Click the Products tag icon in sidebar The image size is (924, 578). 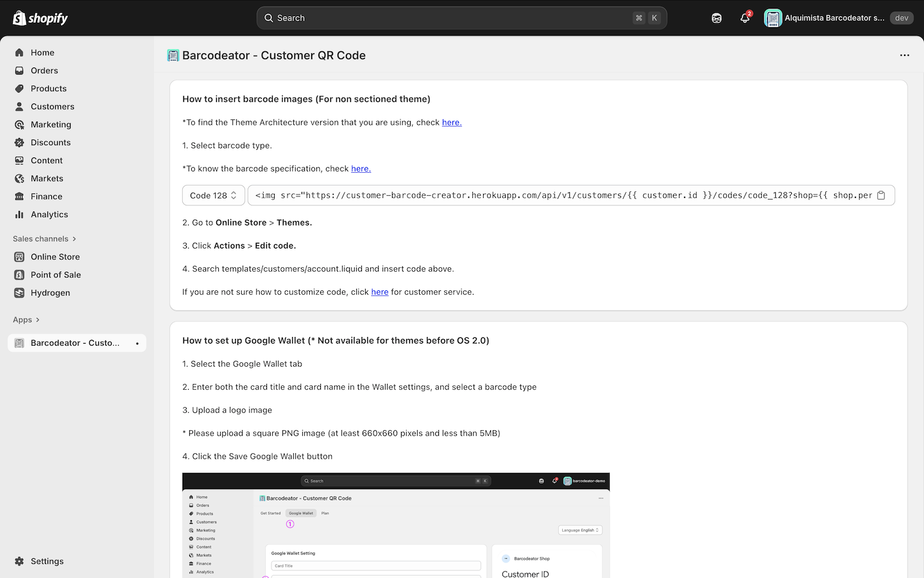coord(19,89)
